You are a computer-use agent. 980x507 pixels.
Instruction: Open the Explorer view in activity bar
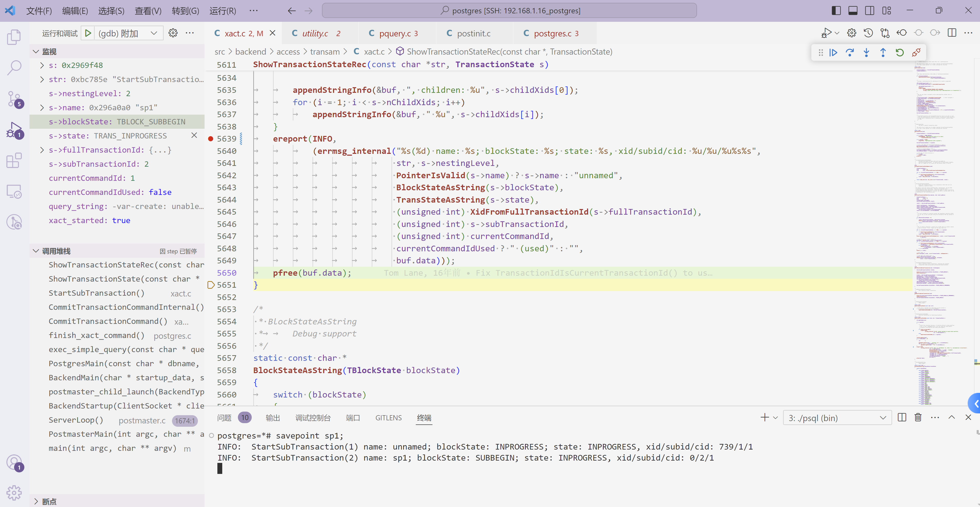click(x=14, y=37)
